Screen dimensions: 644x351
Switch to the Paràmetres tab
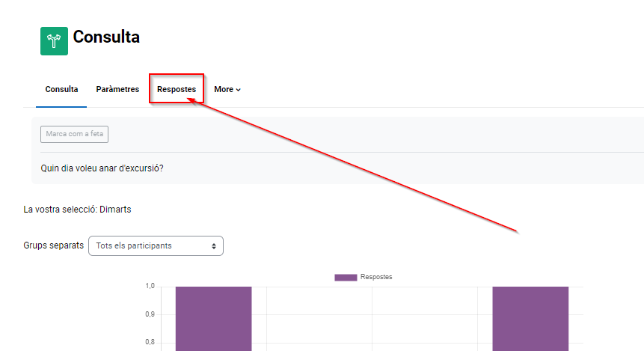(117, 89)
